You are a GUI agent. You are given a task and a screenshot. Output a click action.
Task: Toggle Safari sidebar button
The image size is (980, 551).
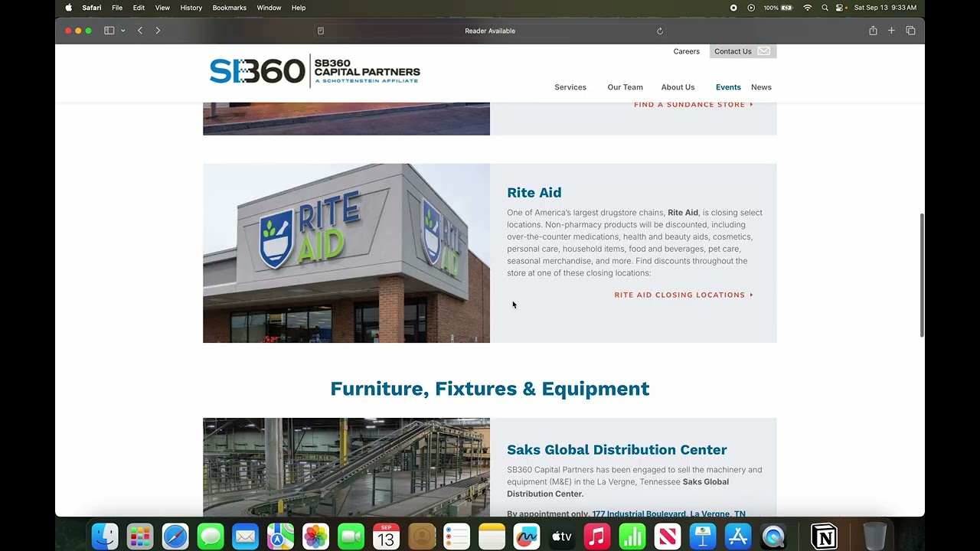[x=109, y=31]
